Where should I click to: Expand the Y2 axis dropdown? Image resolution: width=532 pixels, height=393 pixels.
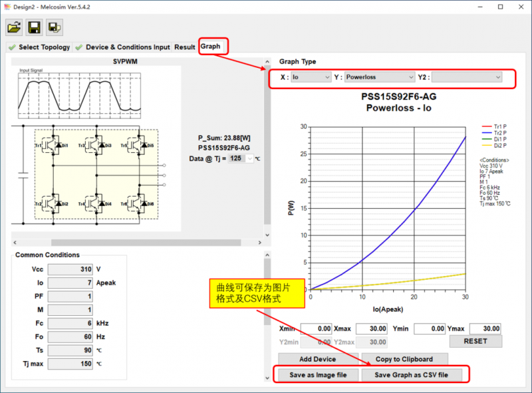[467, 77]
